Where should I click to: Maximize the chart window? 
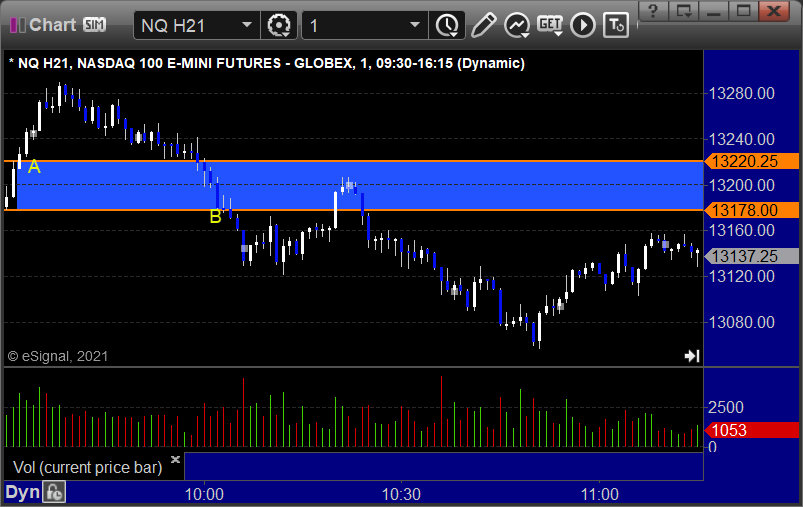pyautogui.click(x=744, y=11)
